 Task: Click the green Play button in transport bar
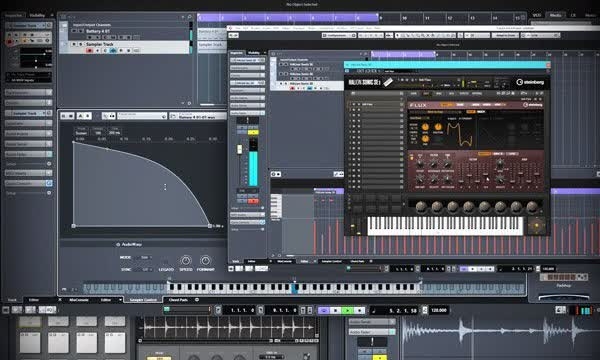(347, 311)
